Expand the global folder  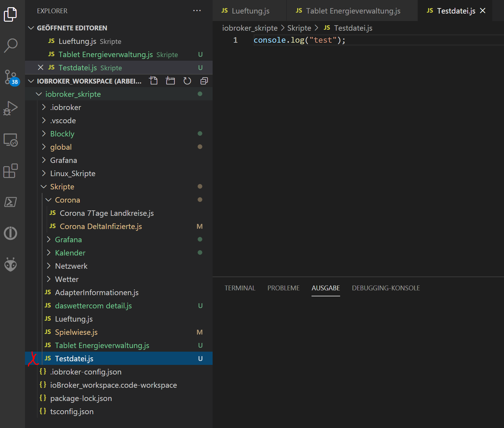tap(44, 147)
